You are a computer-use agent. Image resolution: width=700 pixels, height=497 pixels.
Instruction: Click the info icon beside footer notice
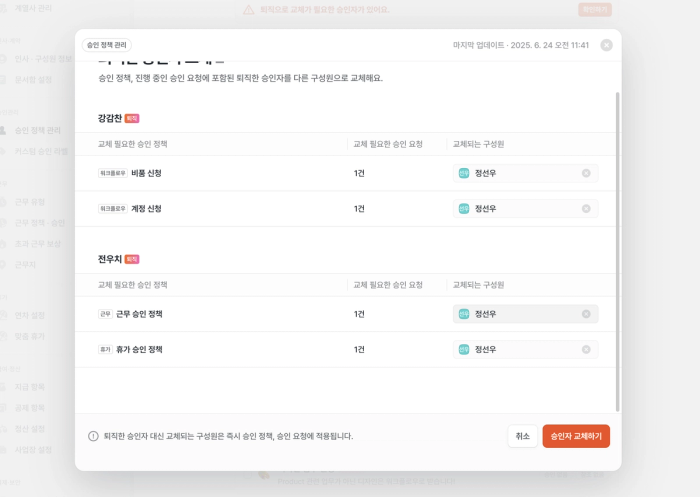click(93, 436)
